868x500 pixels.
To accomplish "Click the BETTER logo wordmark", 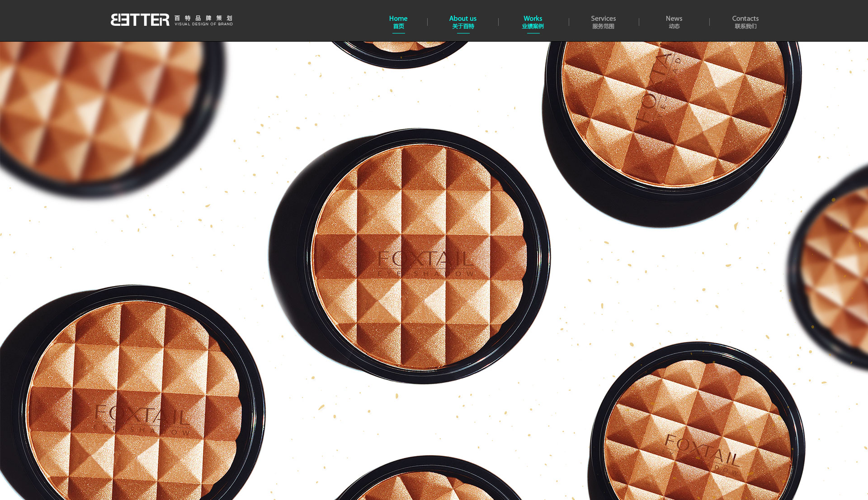I will (140, 20).
